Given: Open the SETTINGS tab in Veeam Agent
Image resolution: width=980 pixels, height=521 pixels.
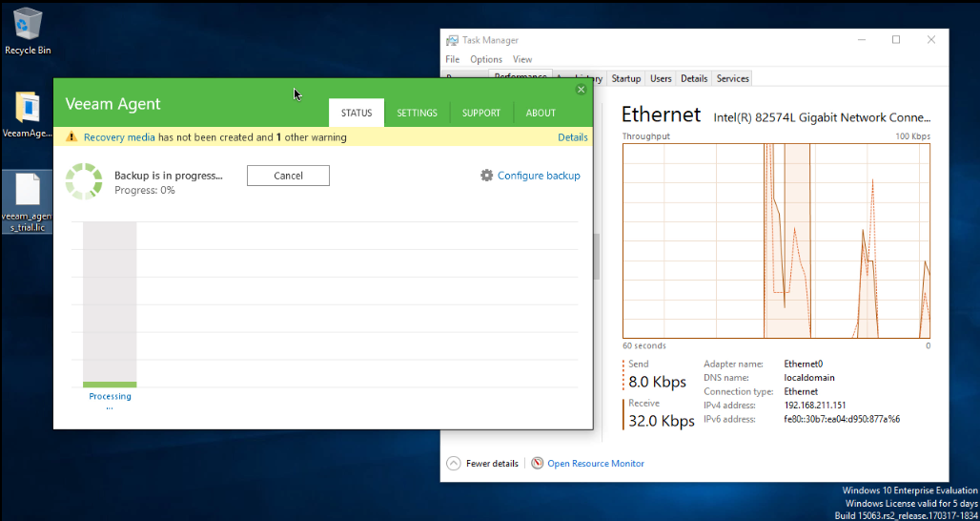Looking at the screenshot, I should point(417,113).
